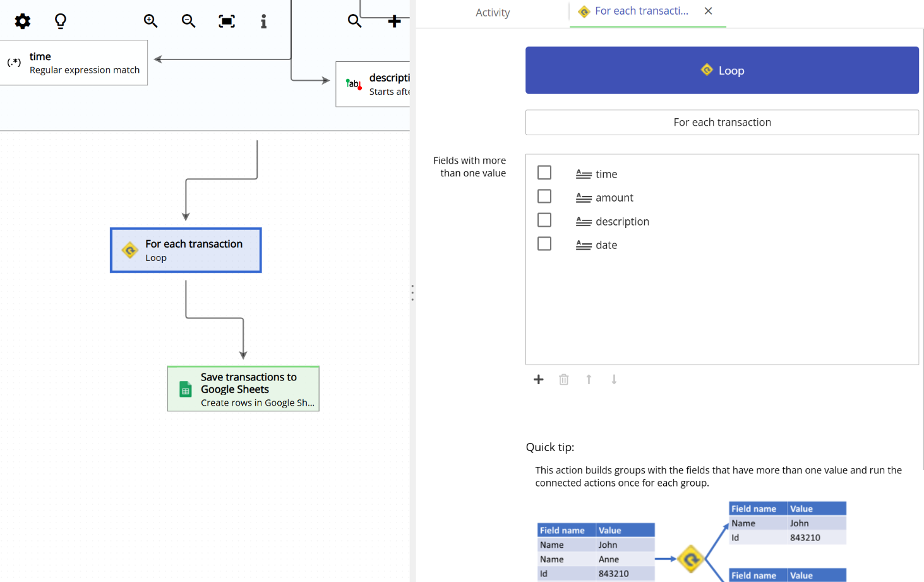Open the settings gear icon
This screenshot has width=924, height=582.
pyautogui.click(x=22, y=21)
